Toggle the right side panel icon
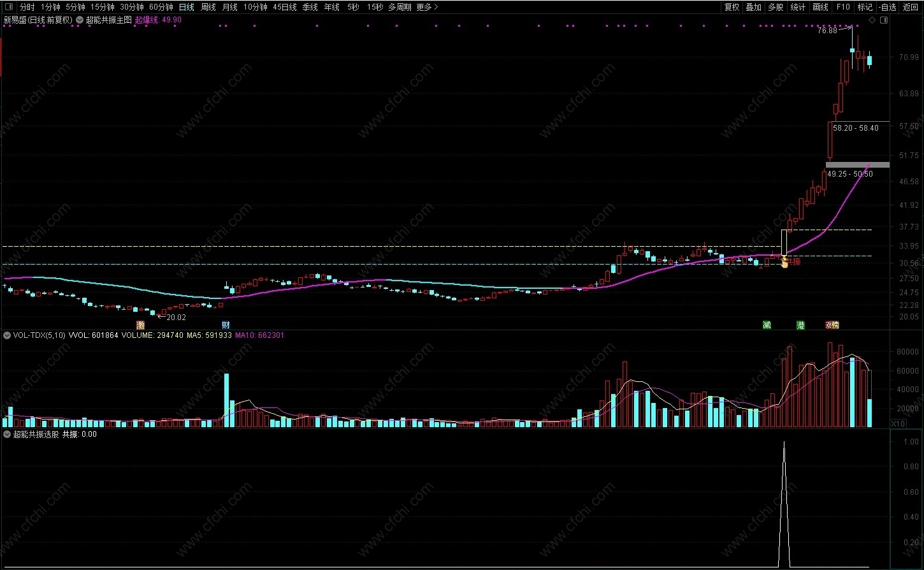The image size is (924, 570). click(884, 20)
